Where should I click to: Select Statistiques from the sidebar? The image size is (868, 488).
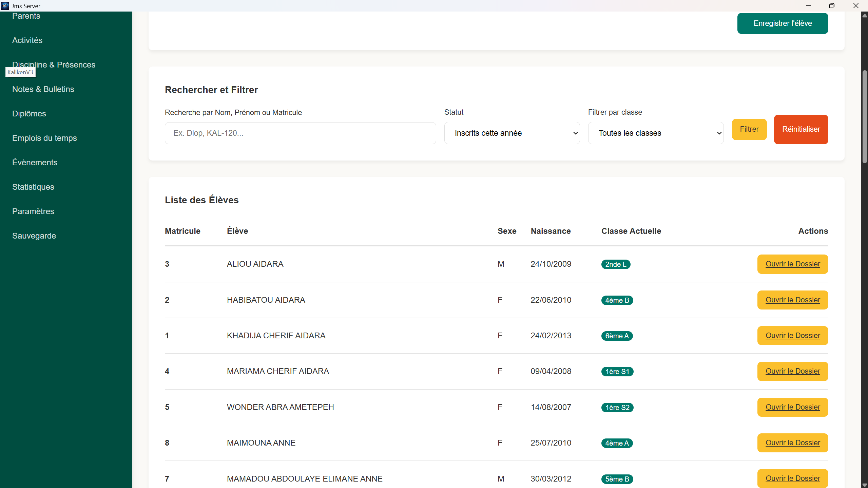[x=33, y=187]
